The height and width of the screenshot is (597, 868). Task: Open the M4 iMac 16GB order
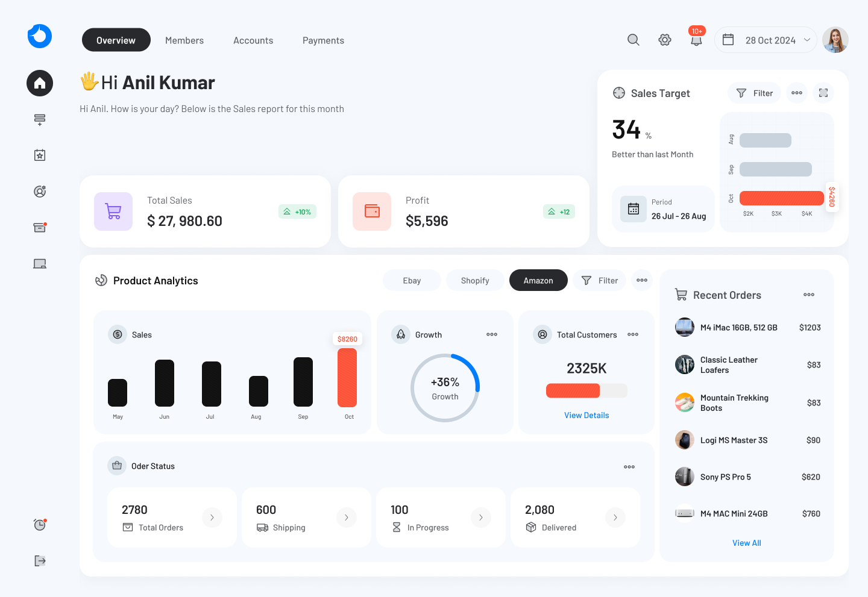tap(748, 328)
